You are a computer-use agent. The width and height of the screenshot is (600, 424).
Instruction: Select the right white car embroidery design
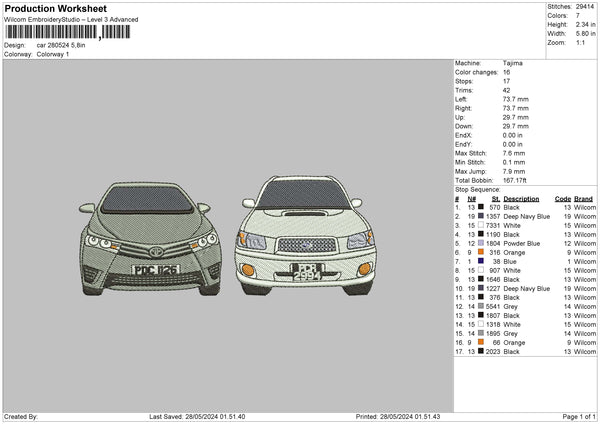307,236
